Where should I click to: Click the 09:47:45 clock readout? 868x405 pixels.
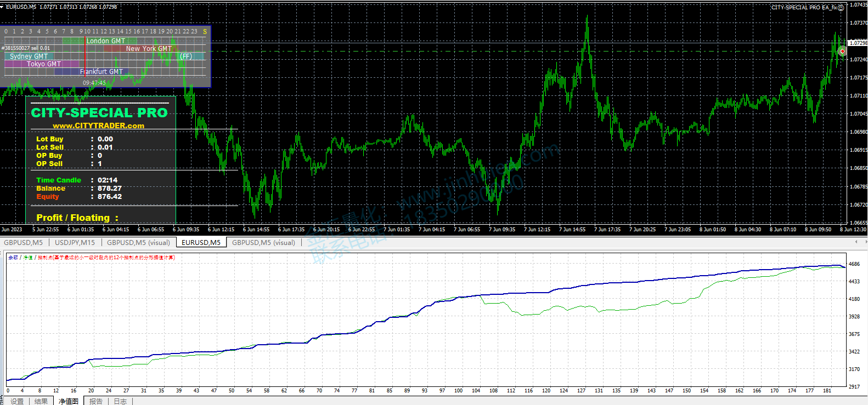(94, 83)
